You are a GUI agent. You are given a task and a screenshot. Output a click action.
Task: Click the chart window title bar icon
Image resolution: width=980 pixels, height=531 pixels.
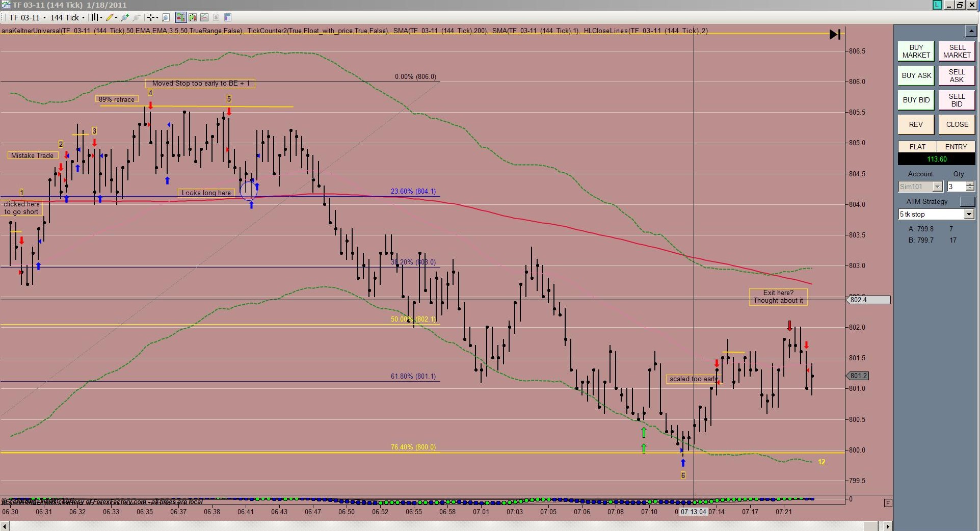tap(5, 5)
